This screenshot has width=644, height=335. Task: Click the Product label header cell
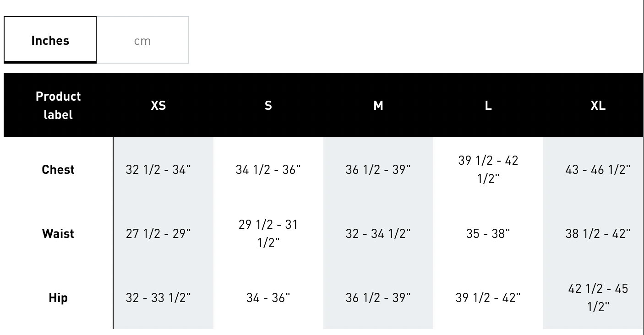[59, 105]
